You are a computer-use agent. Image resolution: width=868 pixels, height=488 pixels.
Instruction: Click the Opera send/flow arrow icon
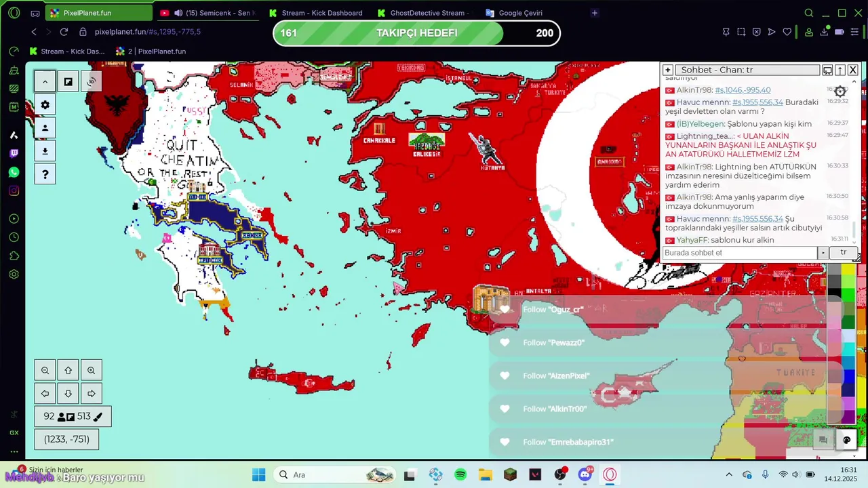point(772,32)
